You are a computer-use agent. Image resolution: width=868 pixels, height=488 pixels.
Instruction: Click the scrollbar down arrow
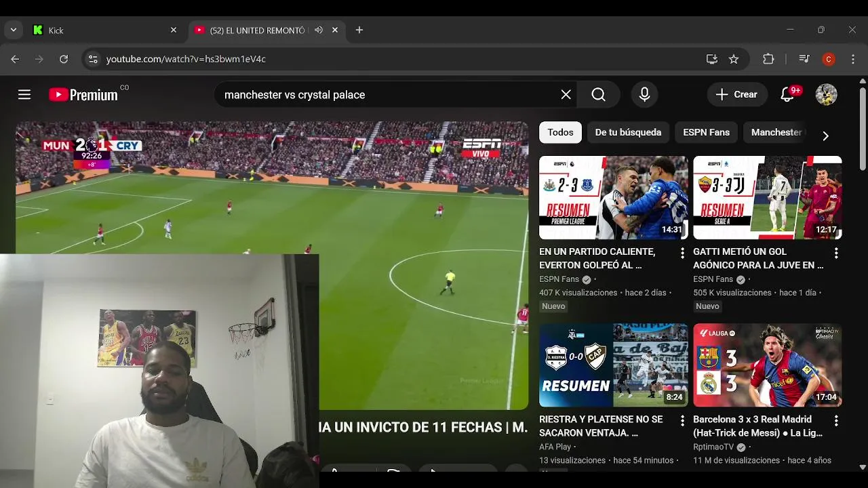(863, 467)
